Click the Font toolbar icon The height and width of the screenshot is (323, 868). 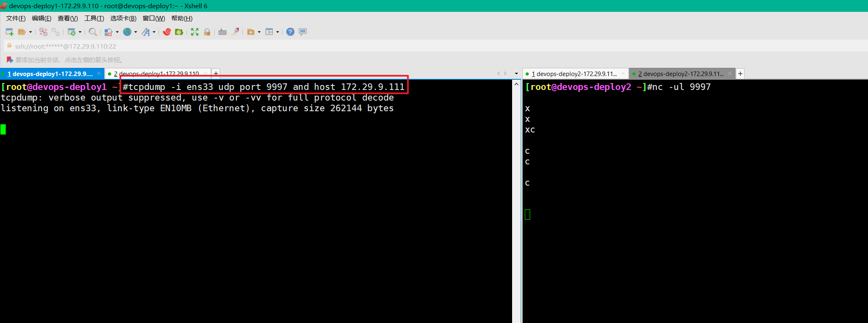click(146, 32)
